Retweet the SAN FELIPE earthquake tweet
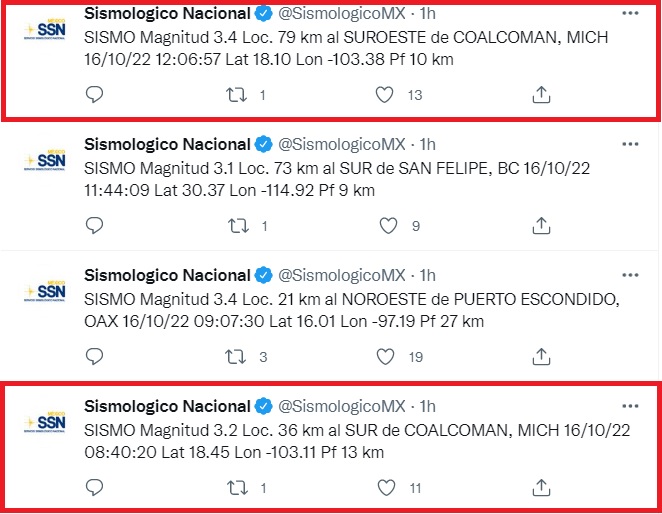662x514 pixels. coord(237,226)
